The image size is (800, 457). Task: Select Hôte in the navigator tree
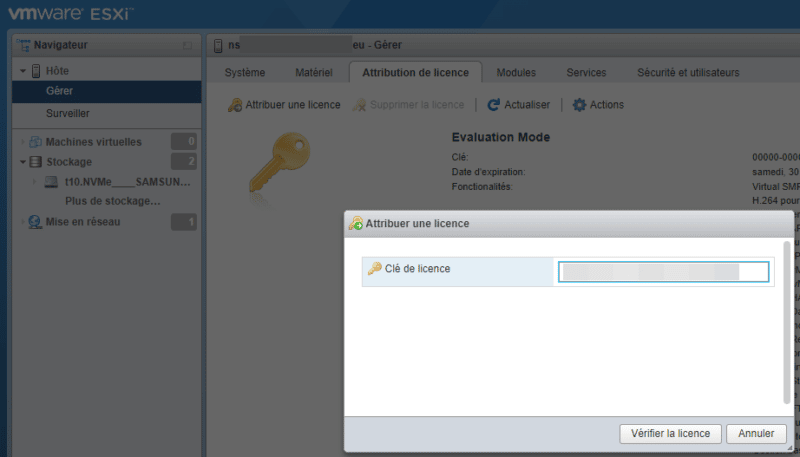click(x=57, y=71)
